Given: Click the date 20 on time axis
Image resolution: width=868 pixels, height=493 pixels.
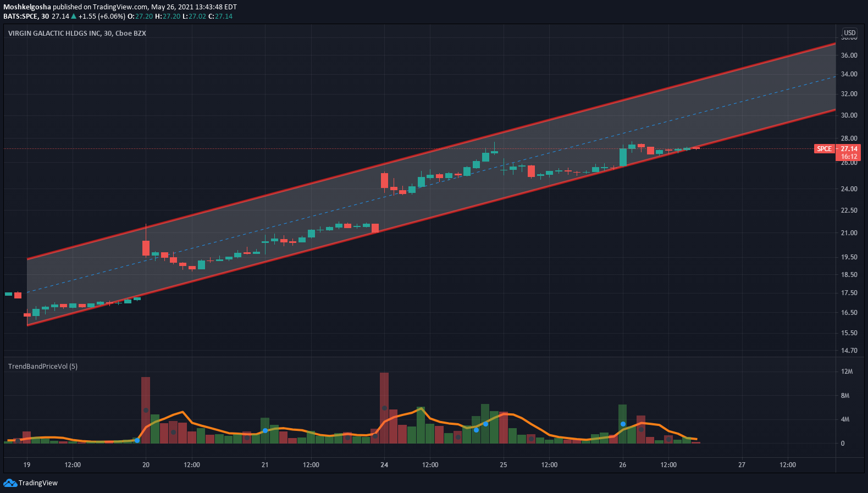Looking at the screenshot, I should tap(146, 465).
